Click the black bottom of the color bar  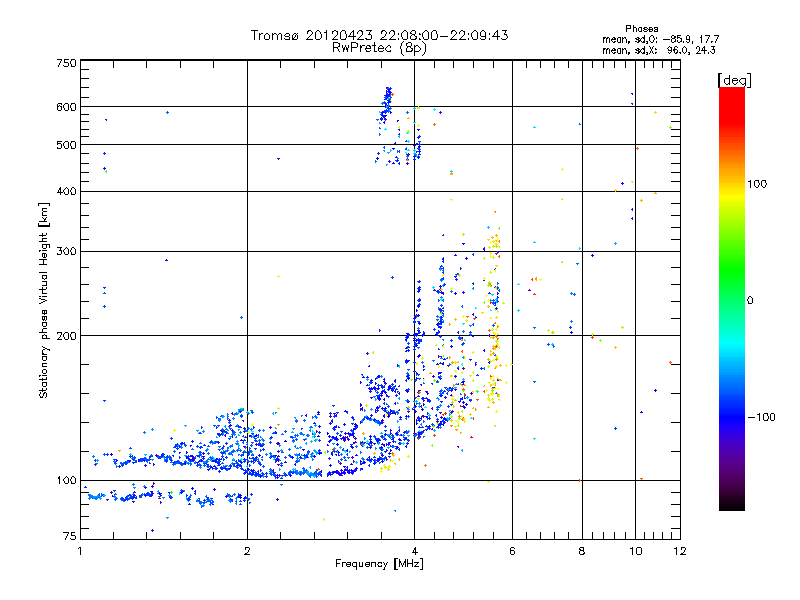(x=732, y=503)
